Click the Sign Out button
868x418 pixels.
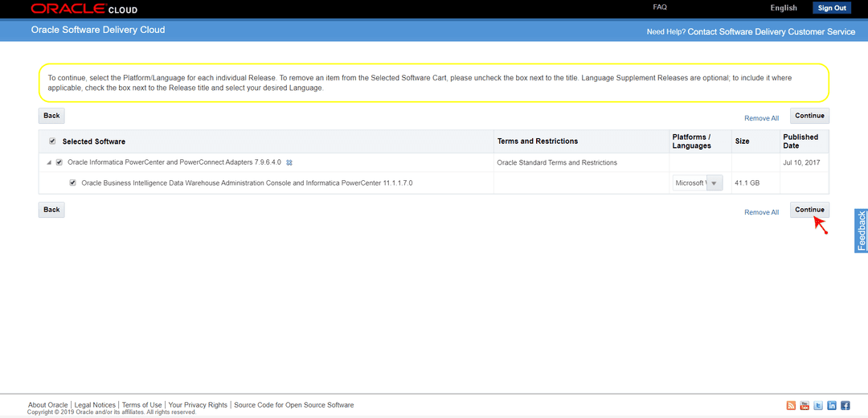click(x=832, y=8)
